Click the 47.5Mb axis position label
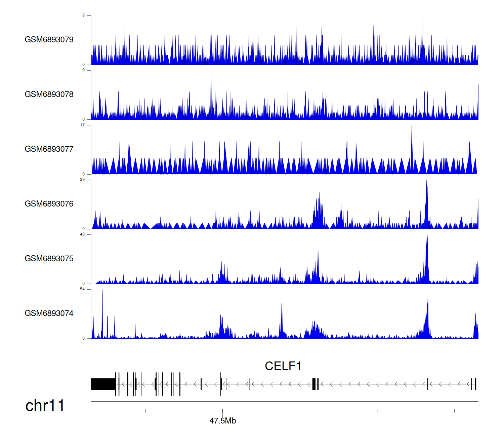Image resolution: width=504 pixels, height=444 pixels. coord(222,421)
